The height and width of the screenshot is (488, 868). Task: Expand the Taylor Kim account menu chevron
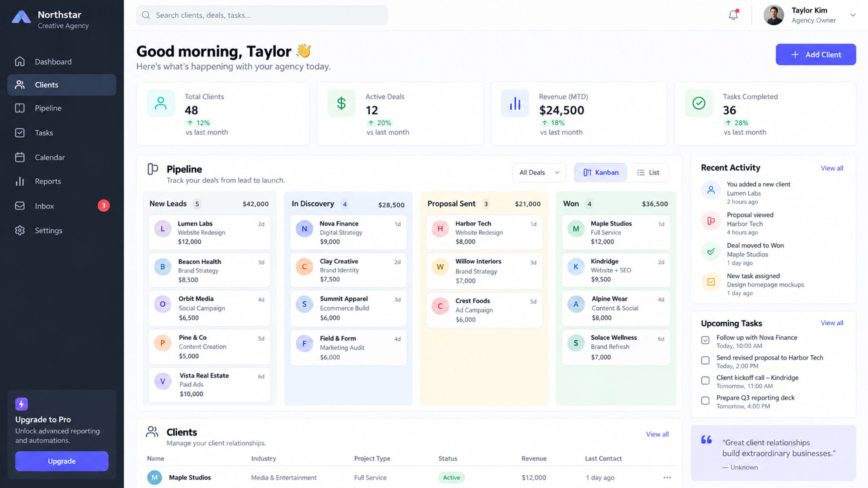tap(853, 15)
